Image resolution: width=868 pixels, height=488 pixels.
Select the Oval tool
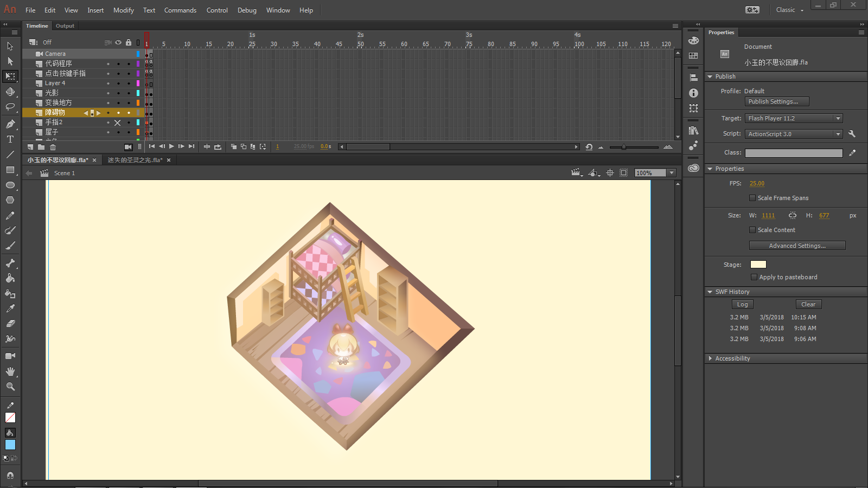tap(10, 185)
